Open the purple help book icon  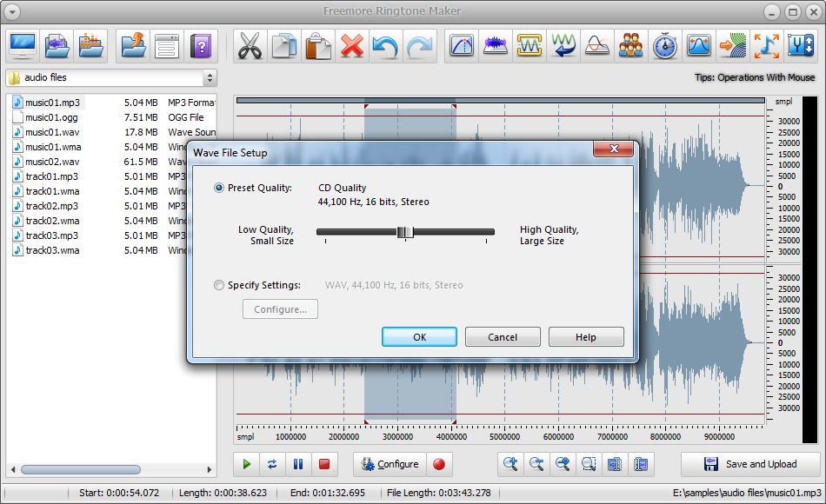pyautogui.click(x=201, y=46)
